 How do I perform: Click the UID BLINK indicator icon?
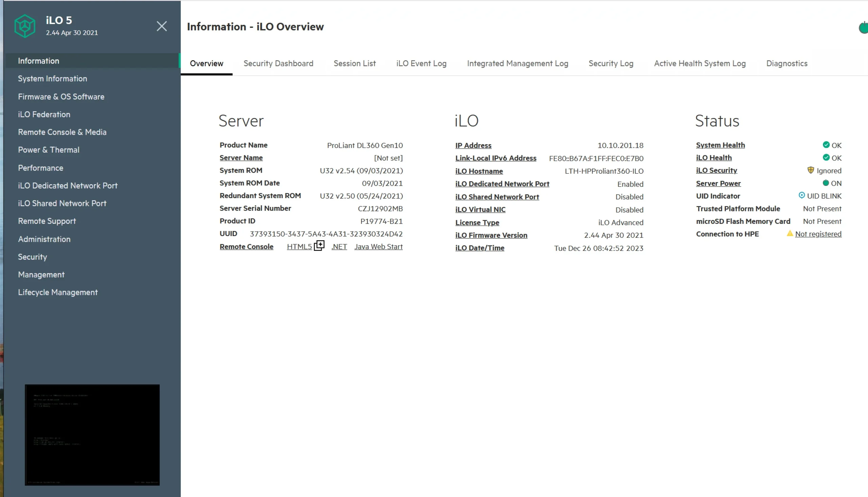[x=802, y=195]
